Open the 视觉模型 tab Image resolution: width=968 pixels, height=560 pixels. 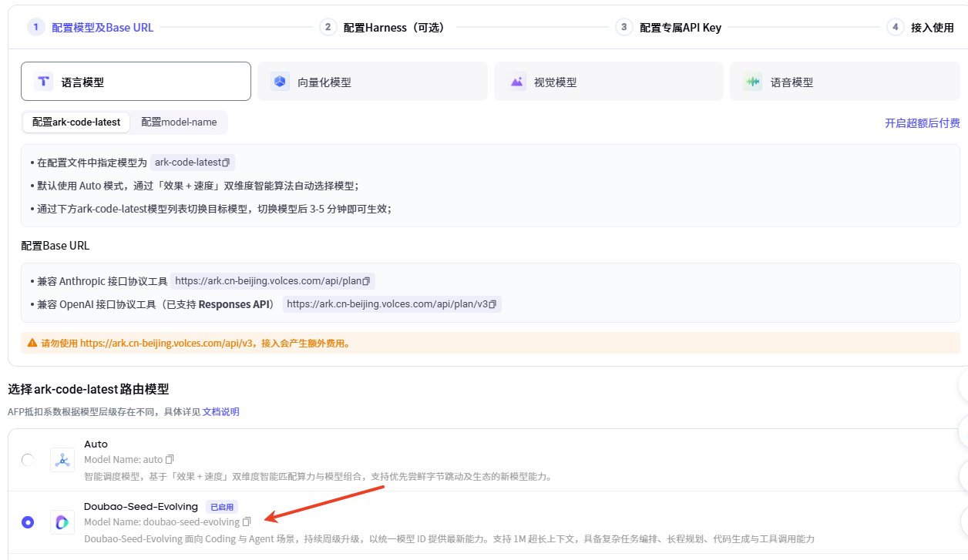(x=609, y=82)
